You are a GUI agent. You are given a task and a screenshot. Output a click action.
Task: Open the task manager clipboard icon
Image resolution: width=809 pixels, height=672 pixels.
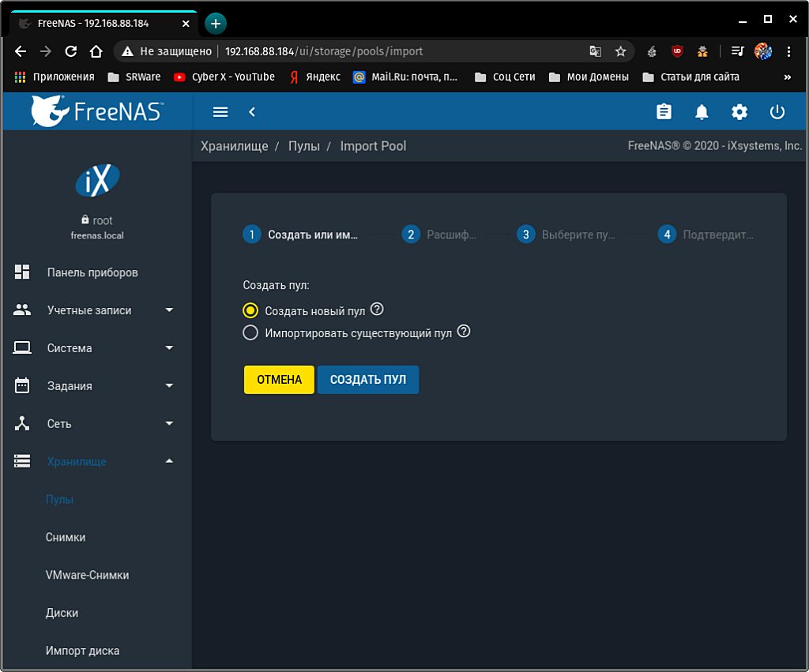(664, 112)
